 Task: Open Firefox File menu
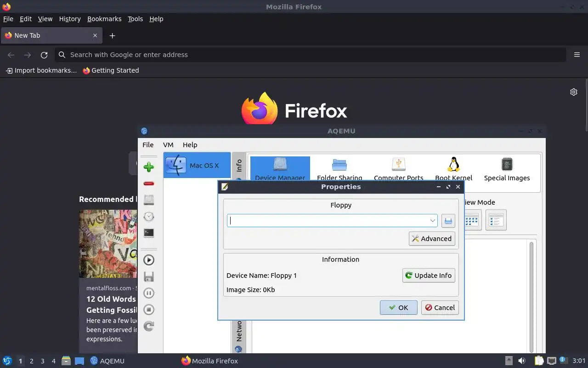[x=8, y=19]
